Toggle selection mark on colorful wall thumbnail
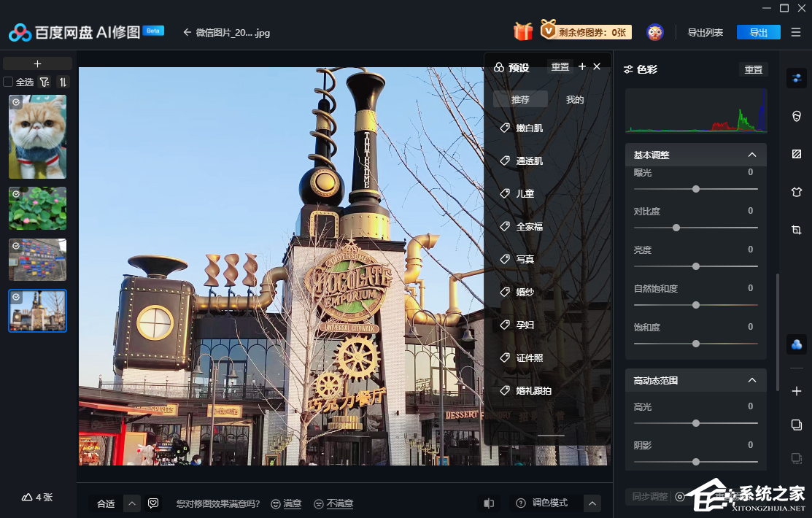812x518 pixels. point(16,246)
